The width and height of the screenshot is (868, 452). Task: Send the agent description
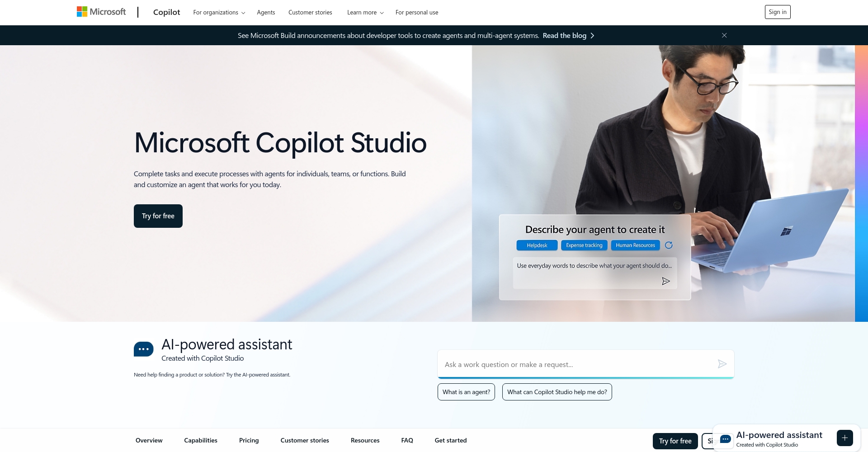pyautogui.click(x=666, y=281)
